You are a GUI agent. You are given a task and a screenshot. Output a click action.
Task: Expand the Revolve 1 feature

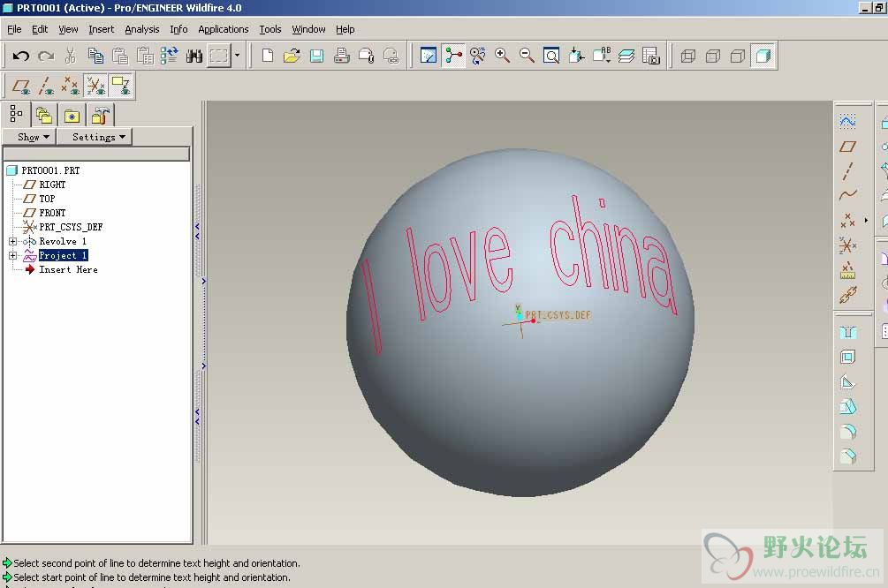12,241
